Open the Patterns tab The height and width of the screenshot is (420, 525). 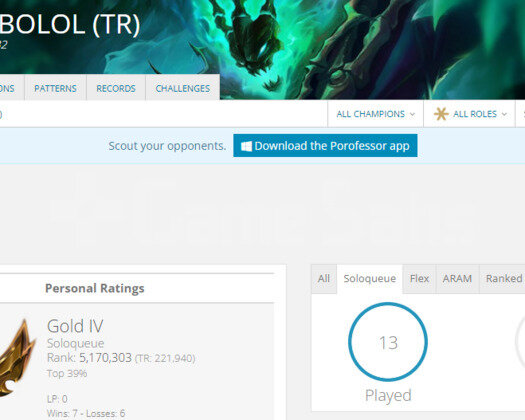[56, 88]
